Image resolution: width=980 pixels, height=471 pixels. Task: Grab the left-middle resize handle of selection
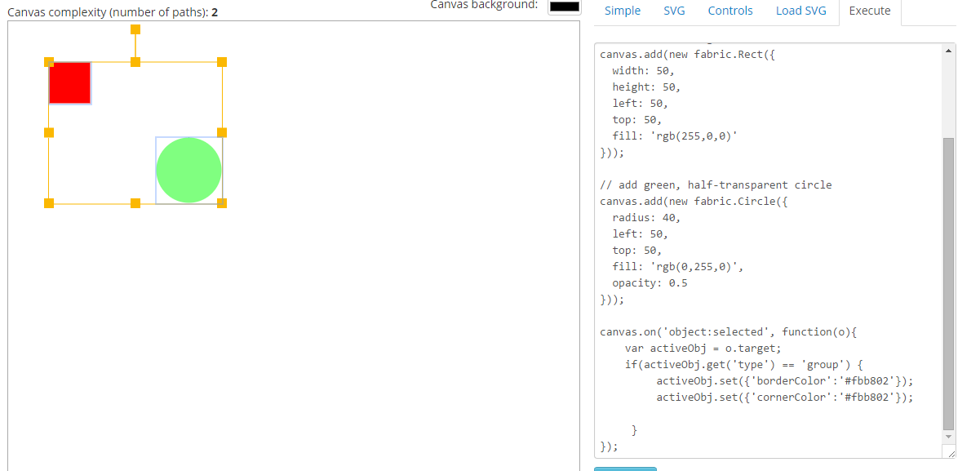[49, 132]
